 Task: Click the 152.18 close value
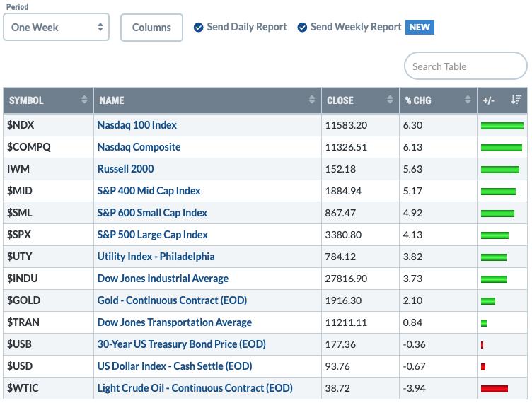point(340,169)
